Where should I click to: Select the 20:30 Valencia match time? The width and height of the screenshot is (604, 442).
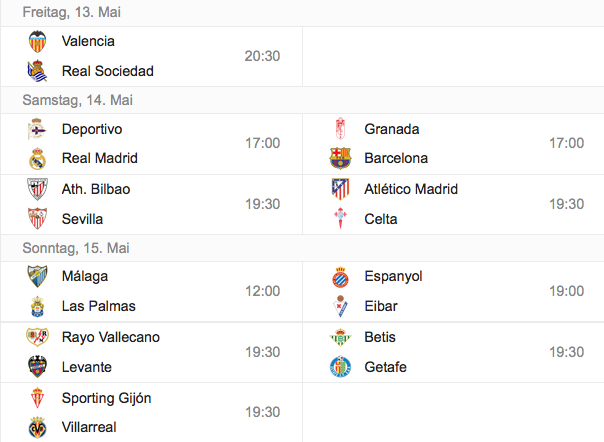262,56
